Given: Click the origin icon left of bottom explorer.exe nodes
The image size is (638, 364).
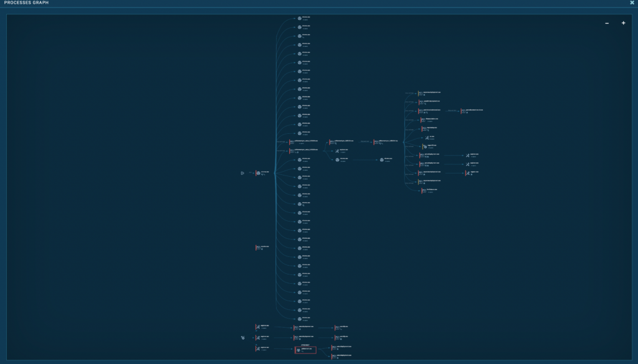Looking at the screenshot, I should 243,338.
